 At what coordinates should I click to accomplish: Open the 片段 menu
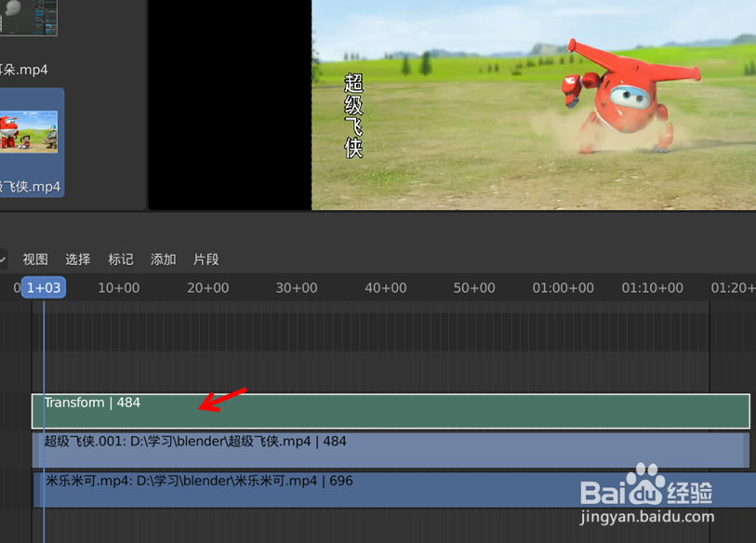tap(206, 259)
